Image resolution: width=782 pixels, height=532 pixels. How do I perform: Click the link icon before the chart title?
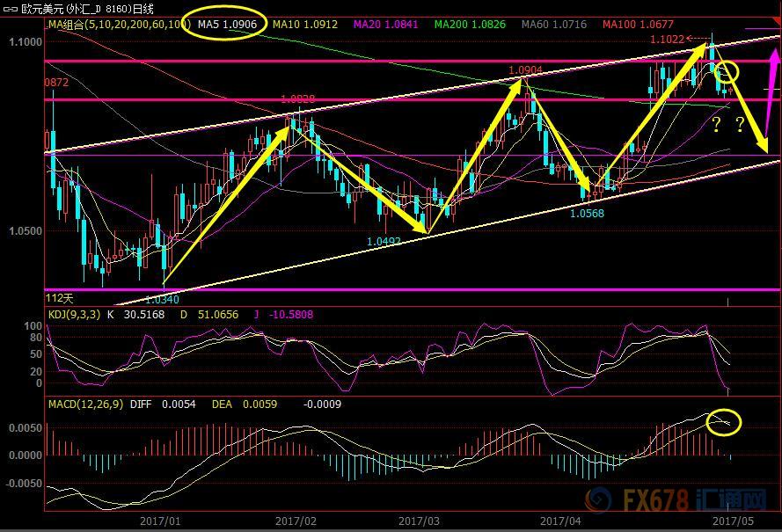pyautogui.click(x=10, y=9)
